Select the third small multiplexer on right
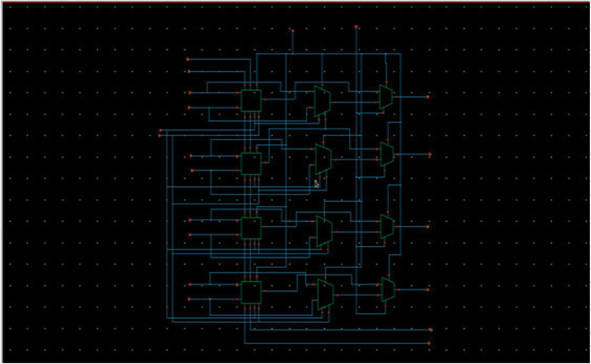This screenshot has height=364, width=591. point(387,227)
